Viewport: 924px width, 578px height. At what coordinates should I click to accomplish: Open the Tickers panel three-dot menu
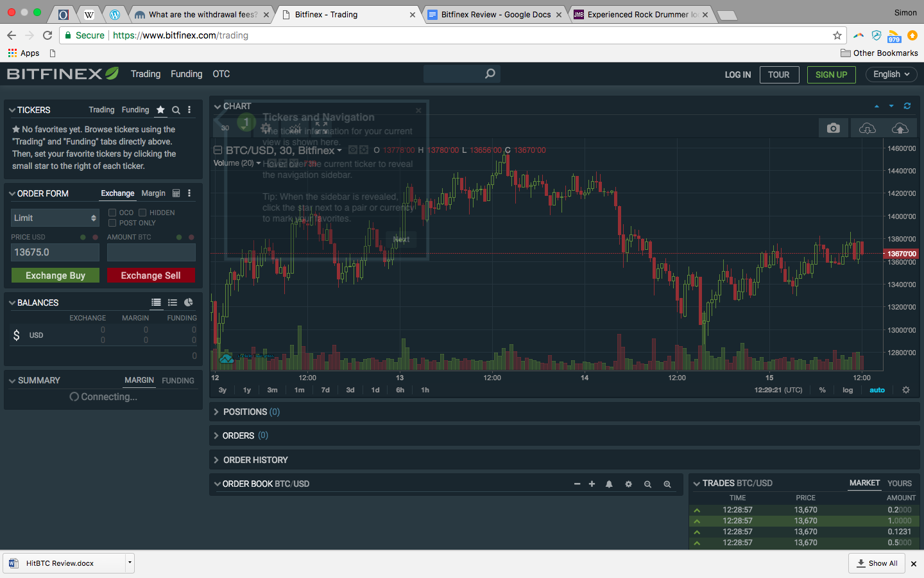click(189, 110)
